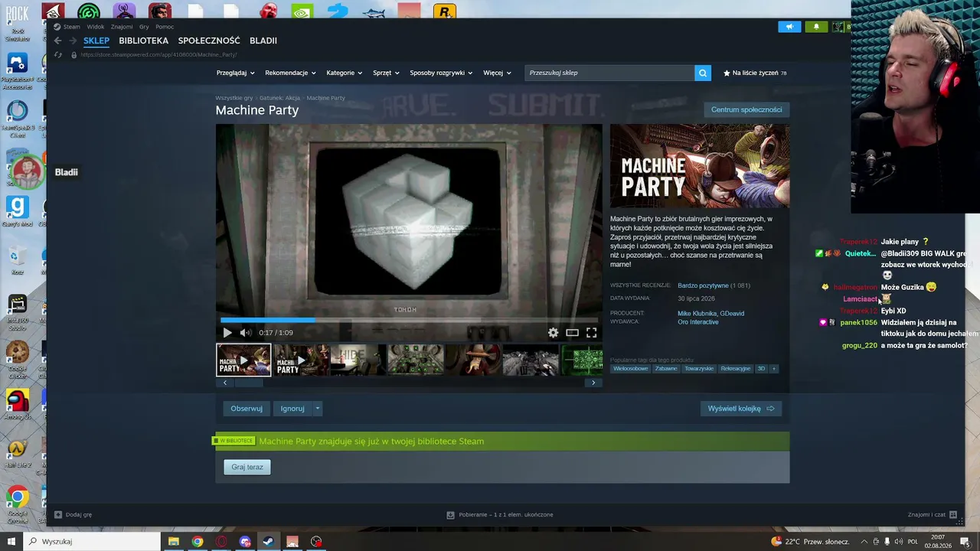980x551 pixels.
Task: Open the BLADII profile tab
Action: pyautogui.click(x=263, y=41)
